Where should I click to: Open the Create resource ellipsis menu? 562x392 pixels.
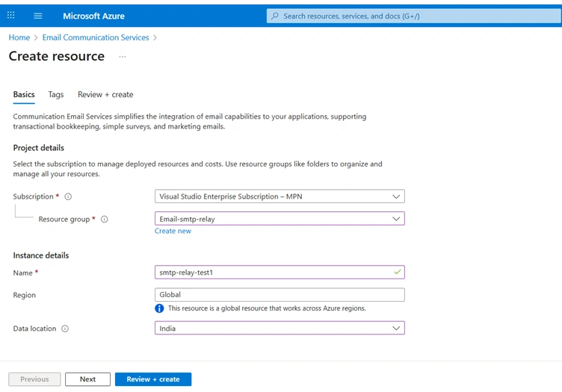click(x=123, y=57)
